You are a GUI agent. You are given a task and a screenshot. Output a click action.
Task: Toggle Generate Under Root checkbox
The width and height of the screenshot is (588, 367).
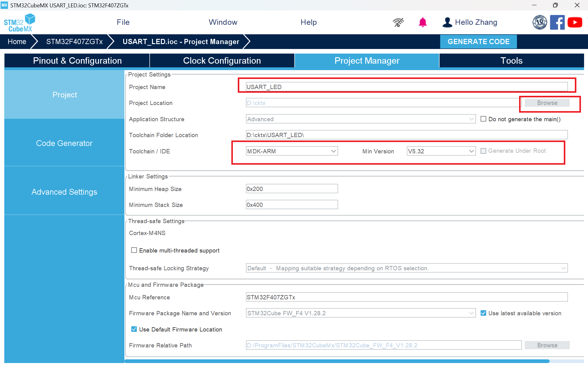[x=483, y=151]
